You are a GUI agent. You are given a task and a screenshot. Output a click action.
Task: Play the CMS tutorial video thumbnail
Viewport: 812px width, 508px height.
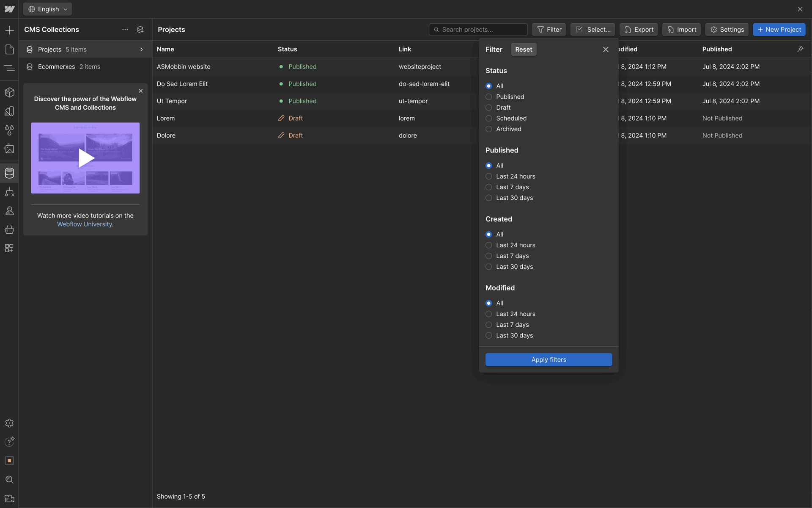point(85,158)
